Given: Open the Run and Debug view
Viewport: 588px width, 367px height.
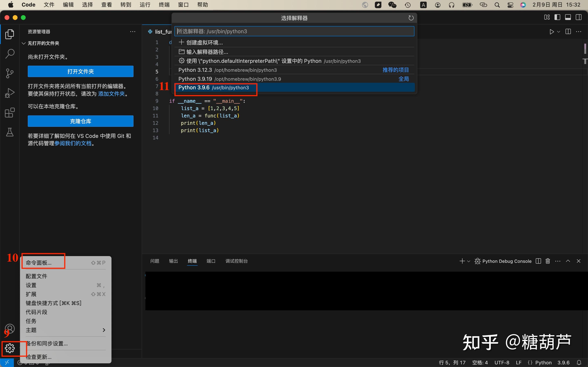Looking at the screenshot, I should pyautogui.click(x=10, y=93).
